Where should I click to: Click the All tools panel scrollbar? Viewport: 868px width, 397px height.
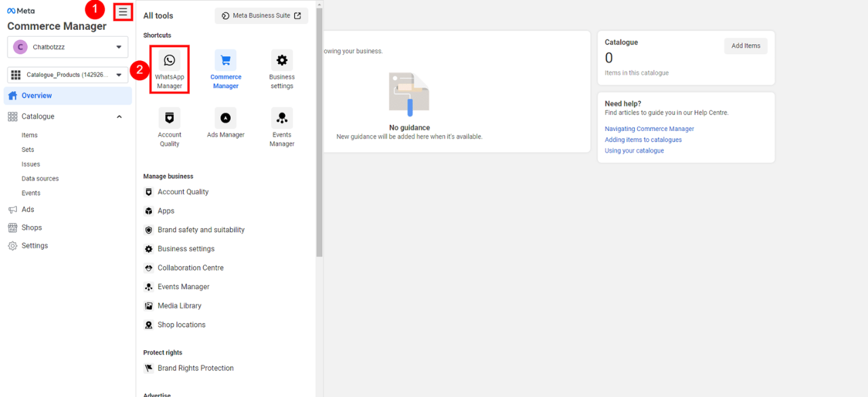coord(319,132)
